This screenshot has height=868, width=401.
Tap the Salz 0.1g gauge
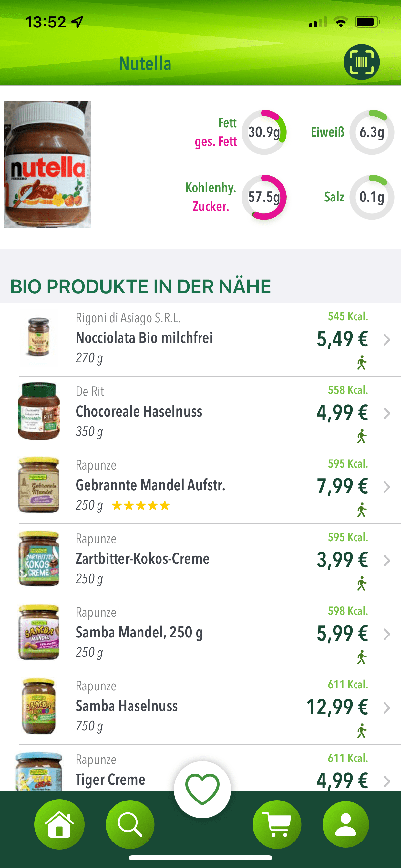point(371,197)
